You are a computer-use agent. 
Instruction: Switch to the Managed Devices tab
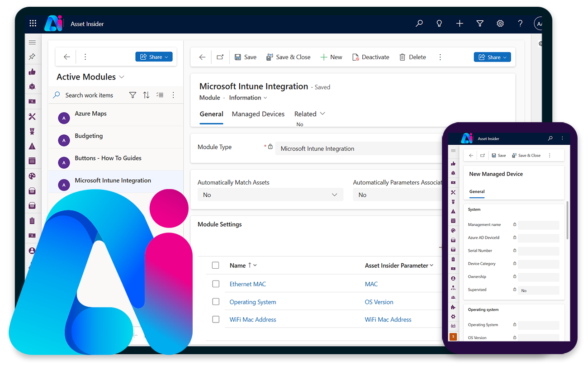[258, 114]
